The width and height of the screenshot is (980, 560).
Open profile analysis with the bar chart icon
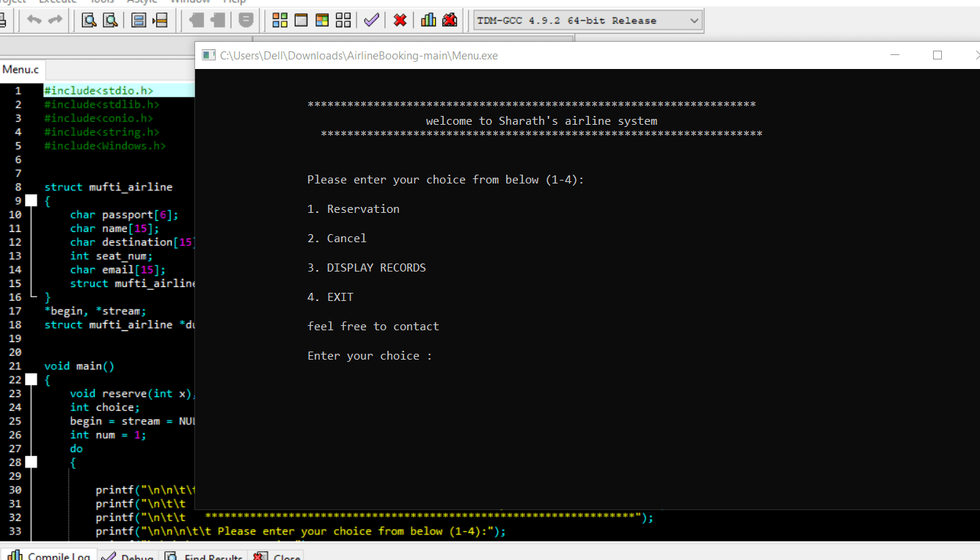[428, 20]
